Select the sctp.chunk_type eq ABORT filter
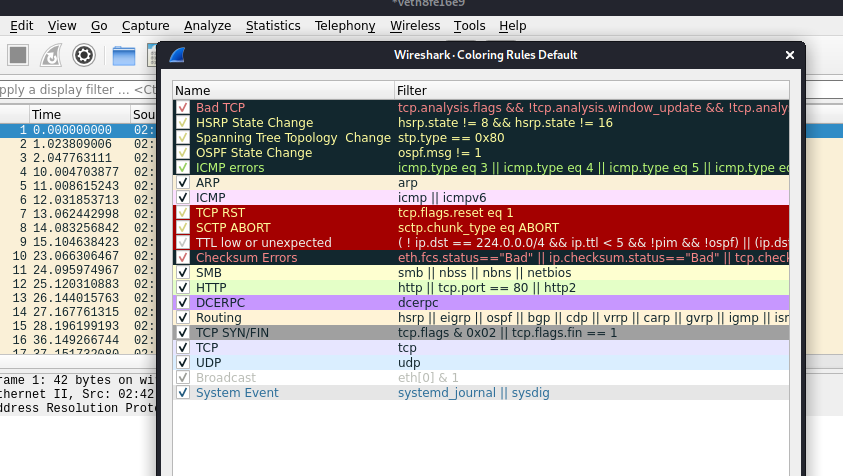 click(x=478, y=228)
